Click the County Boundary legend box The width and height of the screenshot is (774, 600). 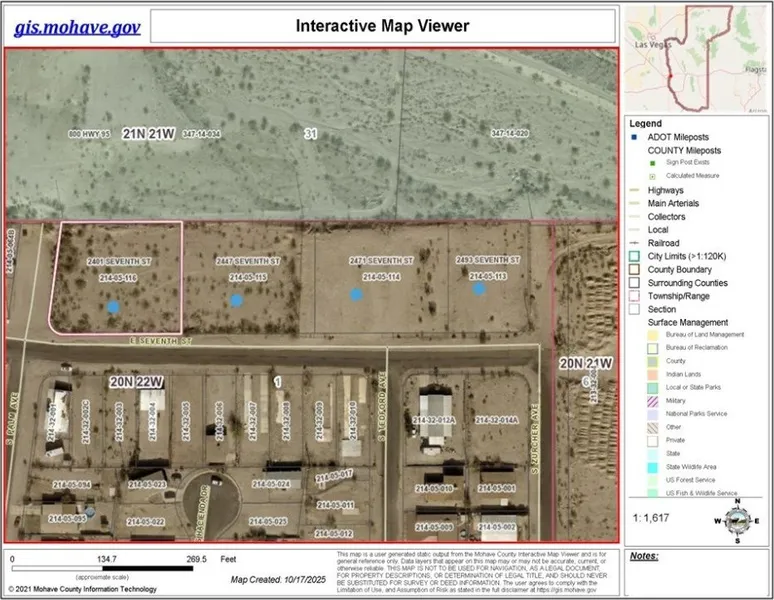(634, 269)
